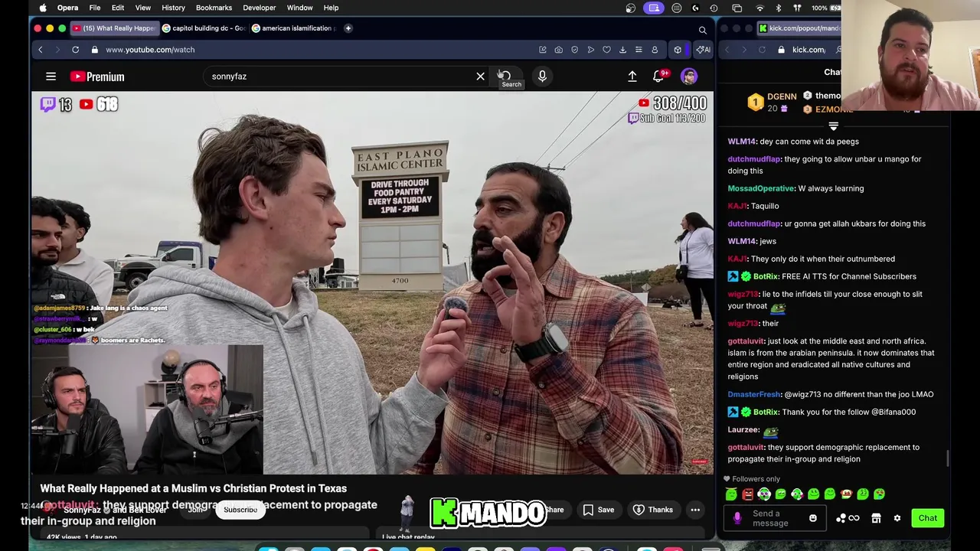Open Opera Aria AI button
Image resolution: width=980 pixels, height=551 pixels.
(702, 50)
